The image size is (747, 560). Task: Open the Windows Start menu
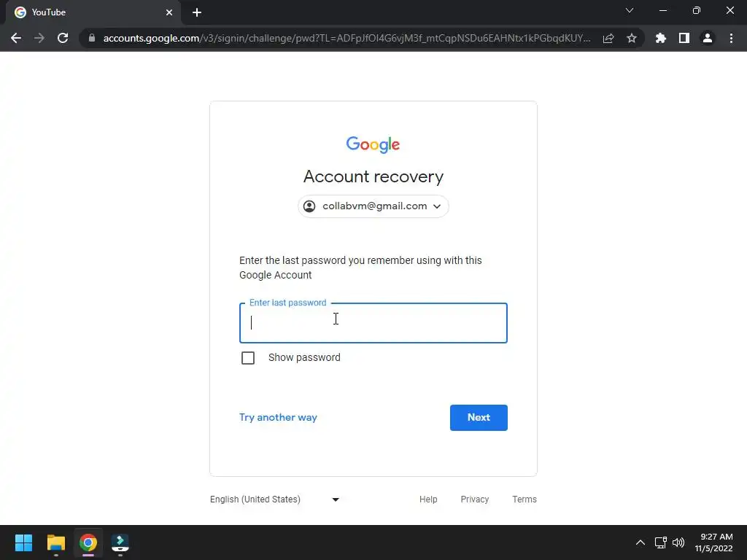[x=23, y=542]
